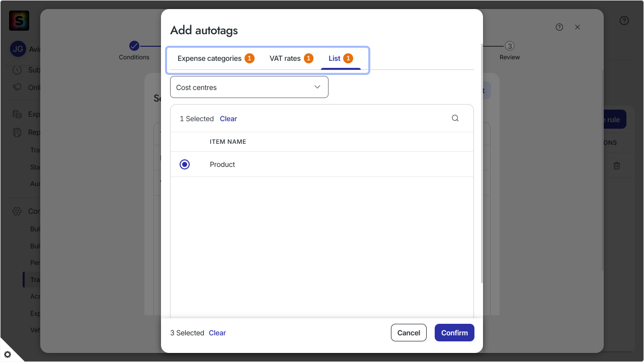Click the trash icon in the background table
This screenshot has height=362, width=644.
click(617, 165)
